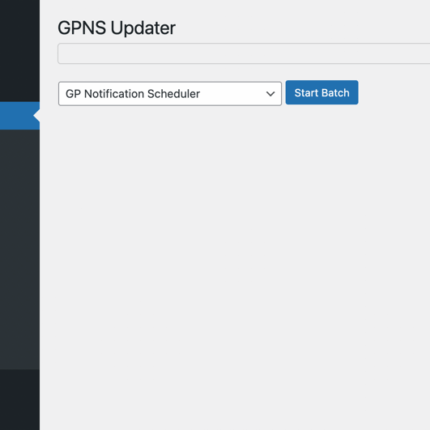Click the word Start on the blue button
This screenshot has height=430, width=430.
[x=305, y=93]
